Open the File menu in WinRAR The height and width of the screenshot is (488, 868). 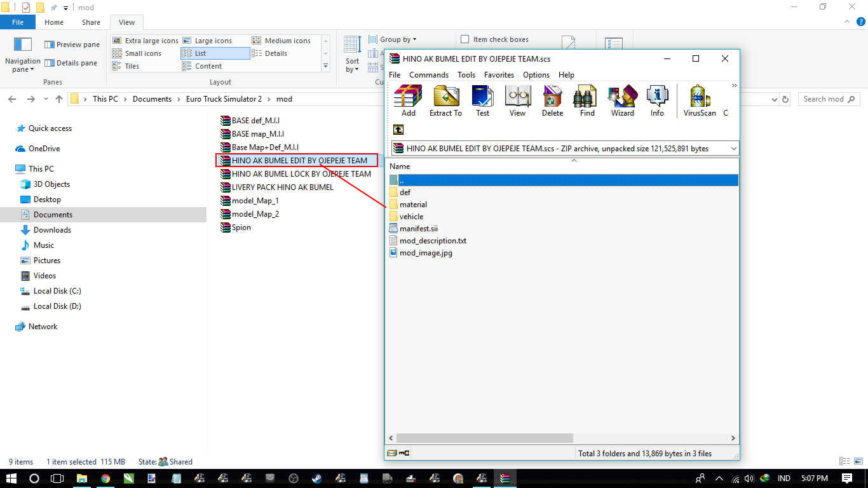(395, 74)
